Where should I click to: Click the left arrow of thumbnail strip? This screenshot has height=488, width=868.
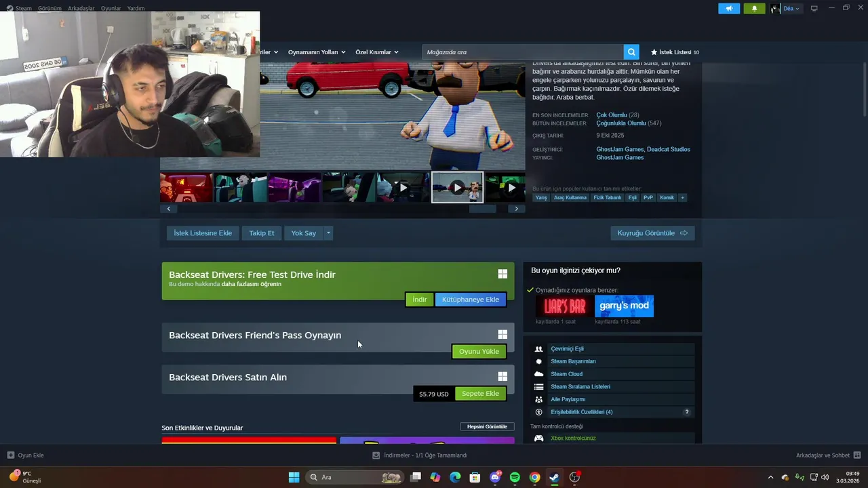(169, 209)
